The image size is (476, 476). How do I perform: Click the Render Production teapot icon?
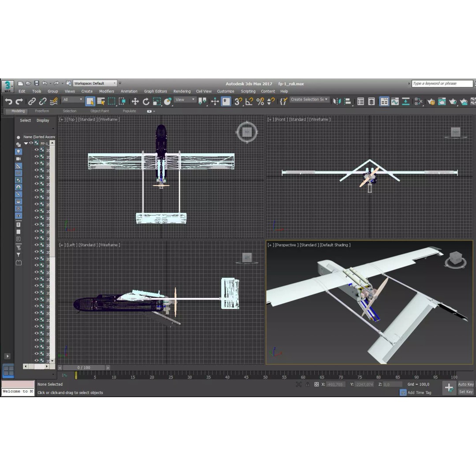click(x=453, y=101)
